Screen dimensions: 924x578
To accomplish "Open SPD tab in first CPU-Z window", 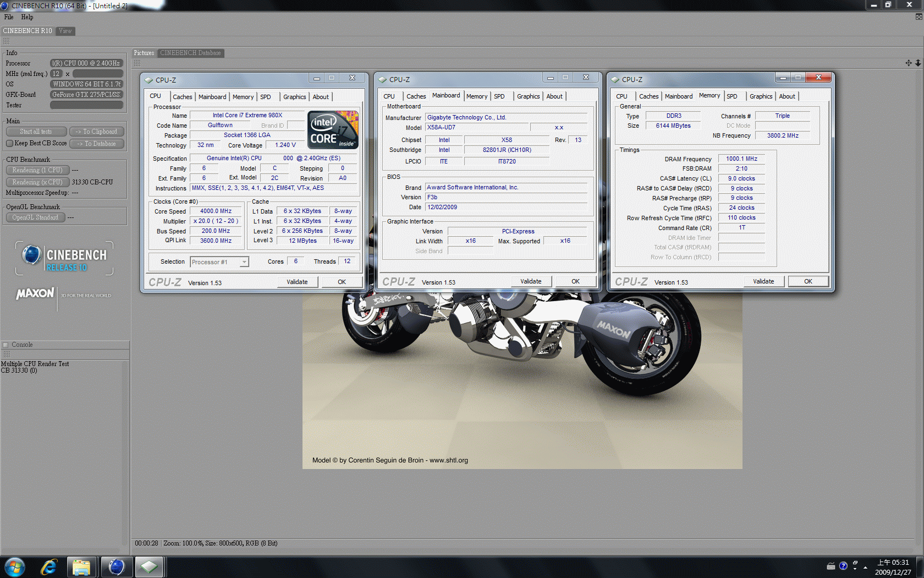I will tap(266, 97).
